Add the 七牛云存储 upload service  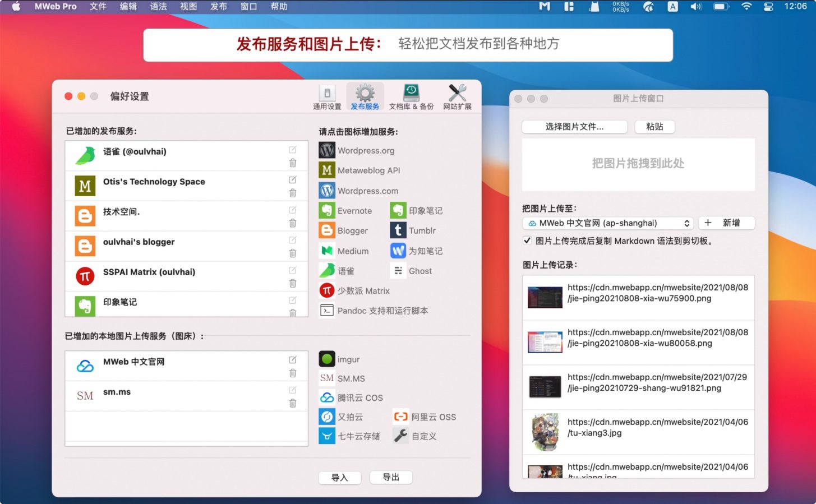click(327, 436)
